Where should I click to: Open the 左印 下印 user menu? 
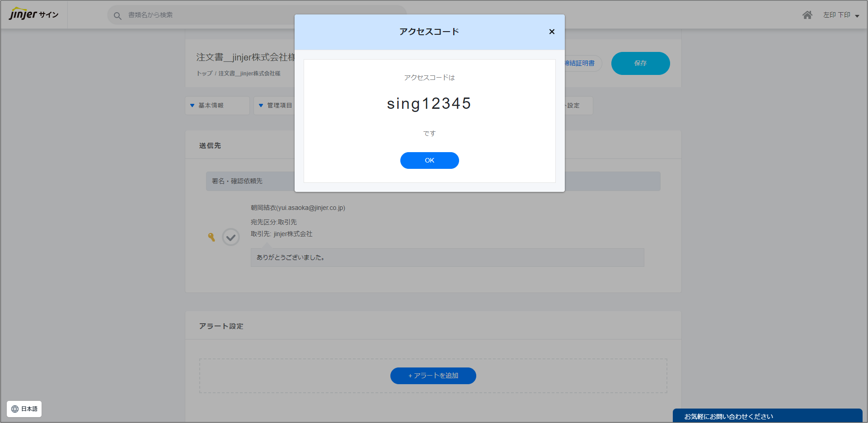click(840, 15)
